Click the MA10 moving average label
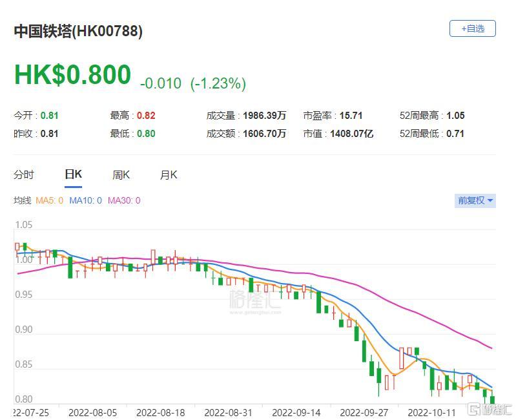516x420 pixels. coord(85,200)
